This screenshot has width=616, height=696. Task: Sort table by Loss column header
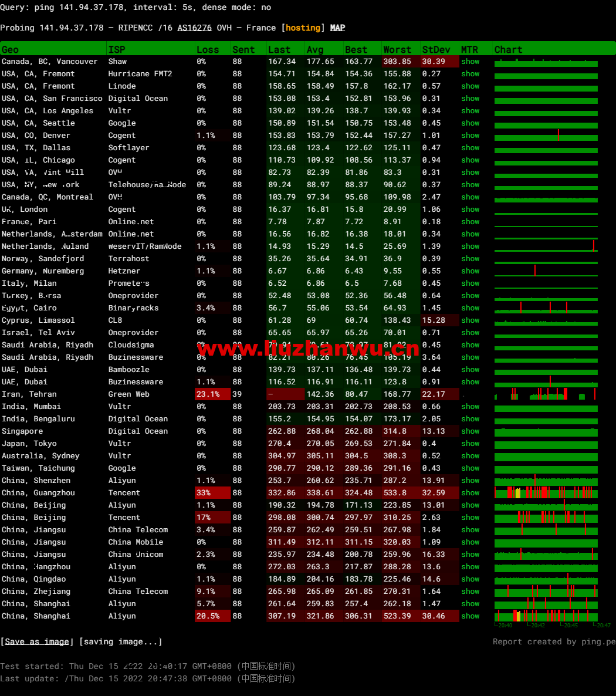click(x=208, y=49)
